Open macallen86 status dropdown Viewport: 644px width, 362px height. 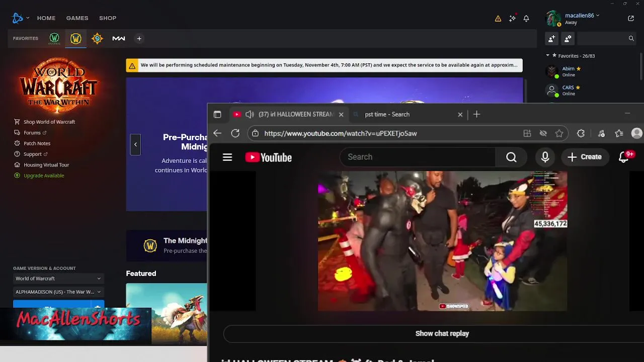(x=598, y=16)
